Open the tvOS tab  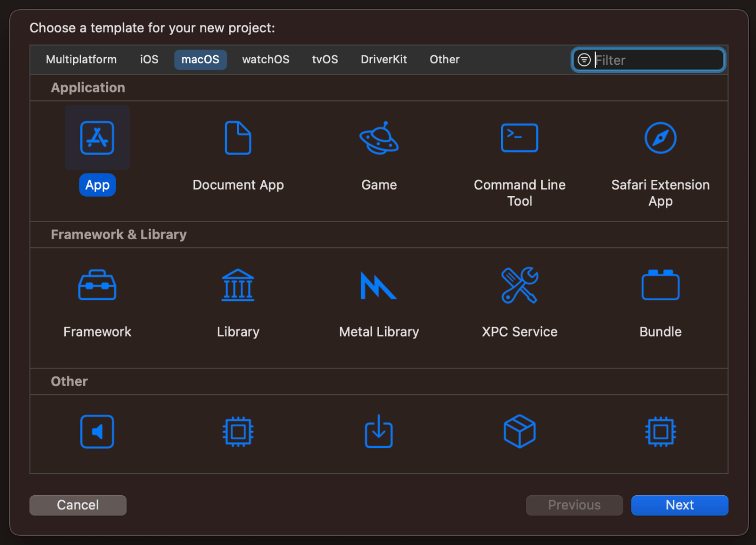coord(325,59)
